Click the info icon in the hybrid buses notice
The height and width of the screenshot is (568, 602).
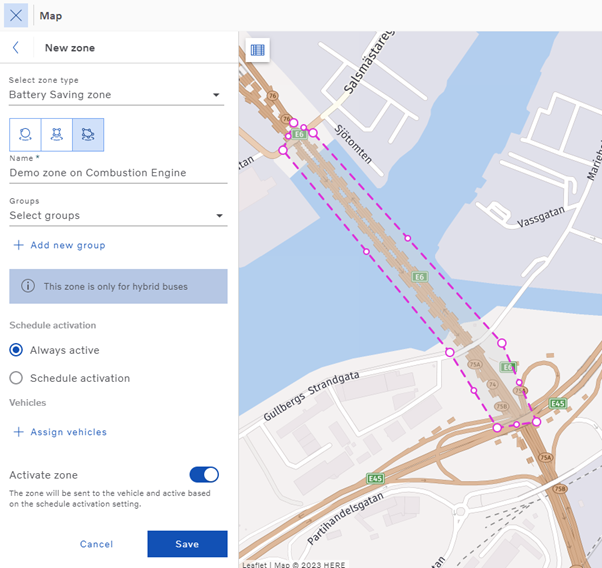28,286
